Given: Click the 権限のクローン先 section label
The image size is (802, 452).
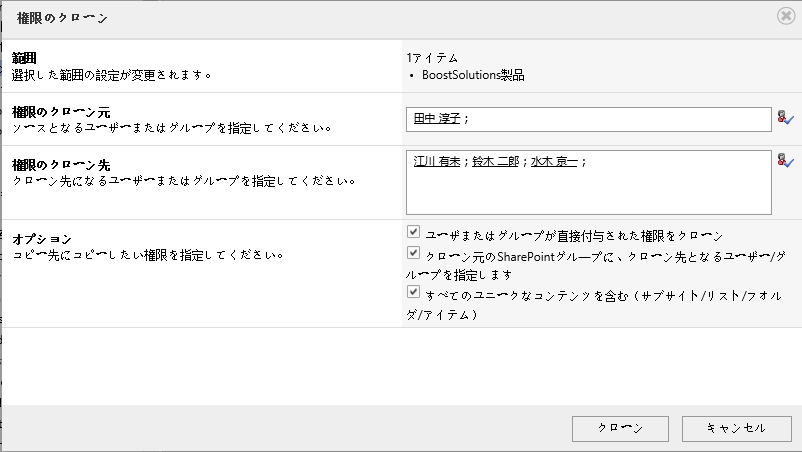Looking at the screenshot, I should click(x=61, y=165).
